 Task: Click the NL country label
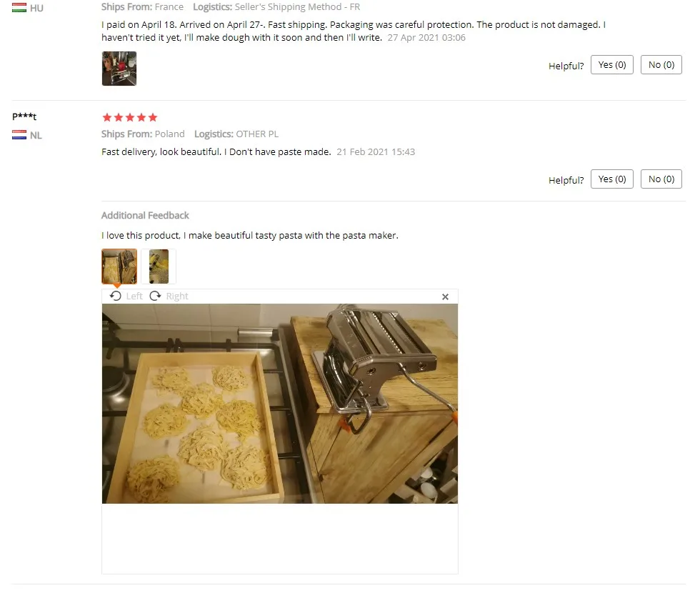coord(36,135)
